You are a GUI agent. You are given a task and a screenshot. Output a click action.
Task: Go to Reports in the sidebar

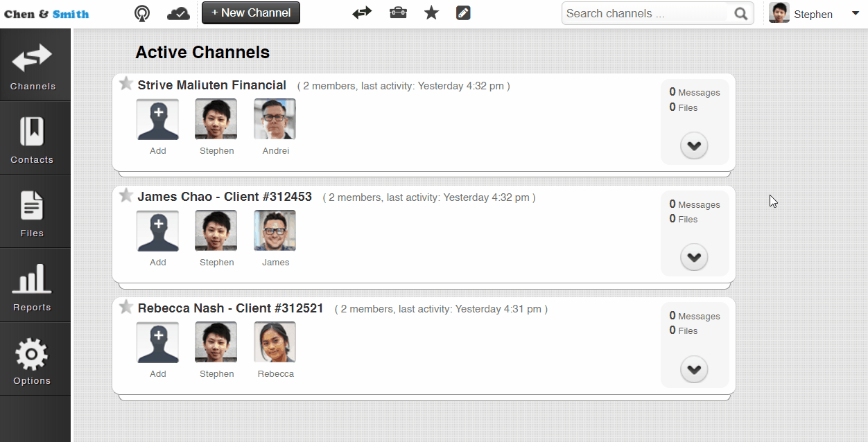point(32,286)
